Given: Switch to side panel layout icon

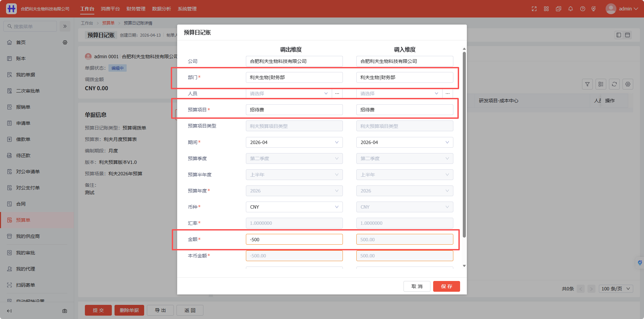Looking at the screenshot, I should pos(619,35).
